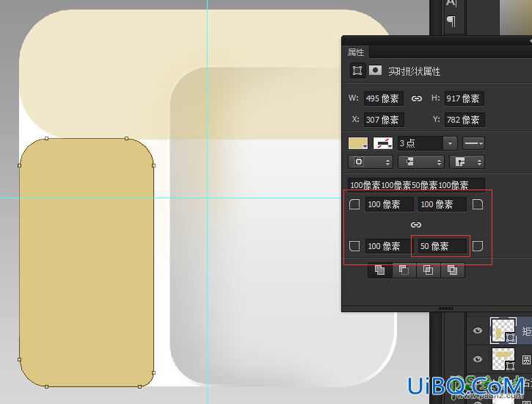532x404 pixels.
Task: Click the top-right corner radius field
Action: [x=442, y=204]
